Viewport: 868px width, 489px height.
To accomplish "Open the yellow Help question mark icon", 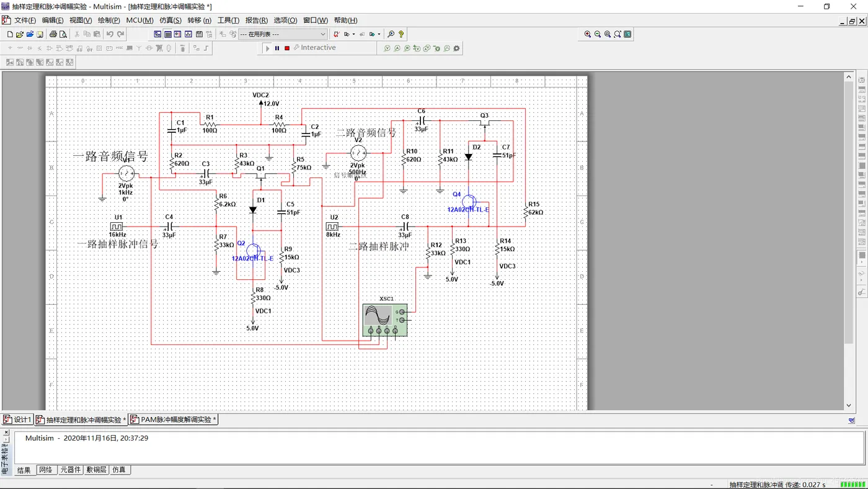I will (x=401, y=34).
